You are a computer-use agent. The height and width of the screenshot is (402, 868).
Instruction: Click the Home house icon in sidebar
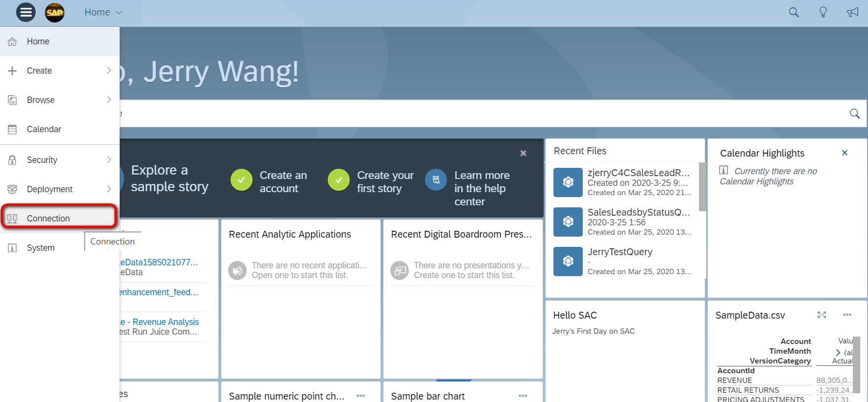click(x=12, y=41)
